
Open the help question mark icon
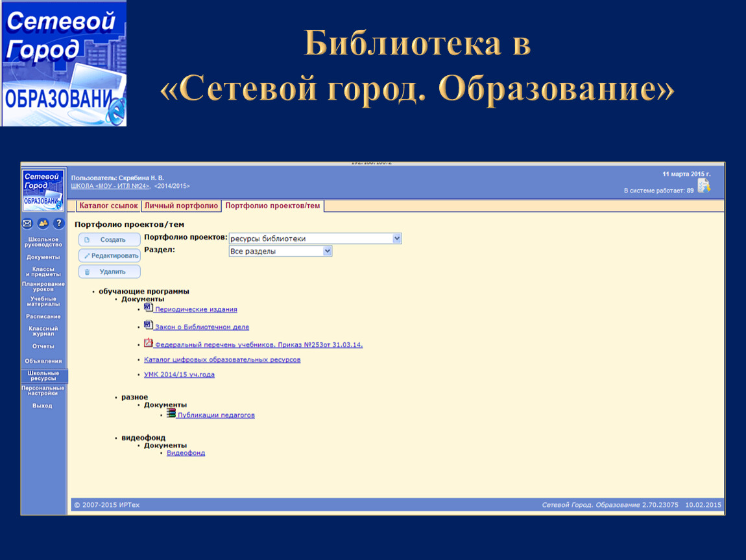click(x=58, y=224)
